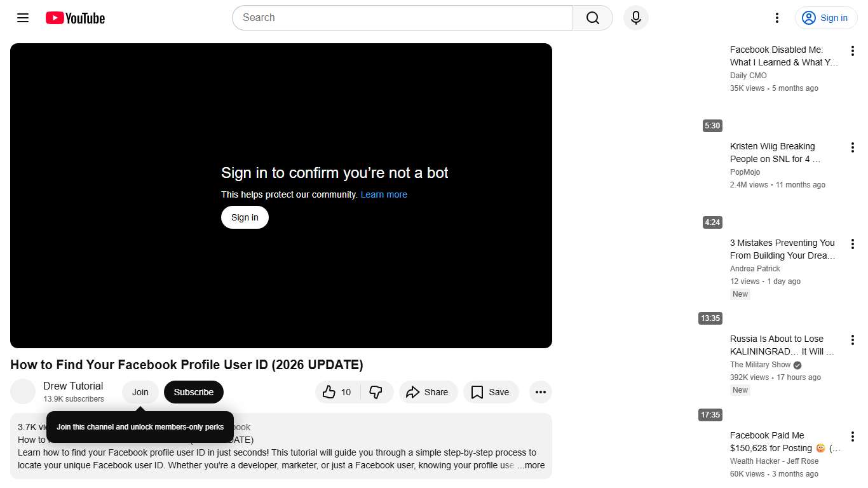The height and width of the screenshot is (488, 868).
Task: Dislike the video with the thumbs down
Action: [x=377, y=392]
